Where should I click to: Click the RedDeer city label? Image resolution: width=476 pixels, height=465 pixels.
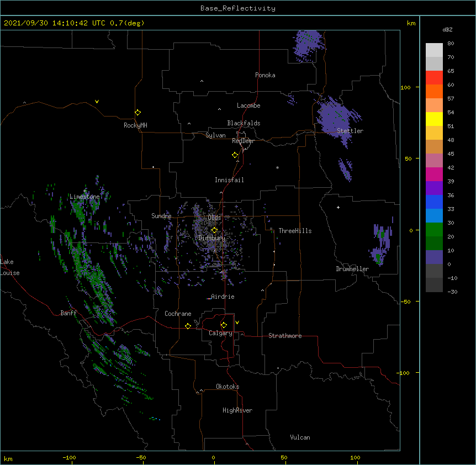coord(243,141)
